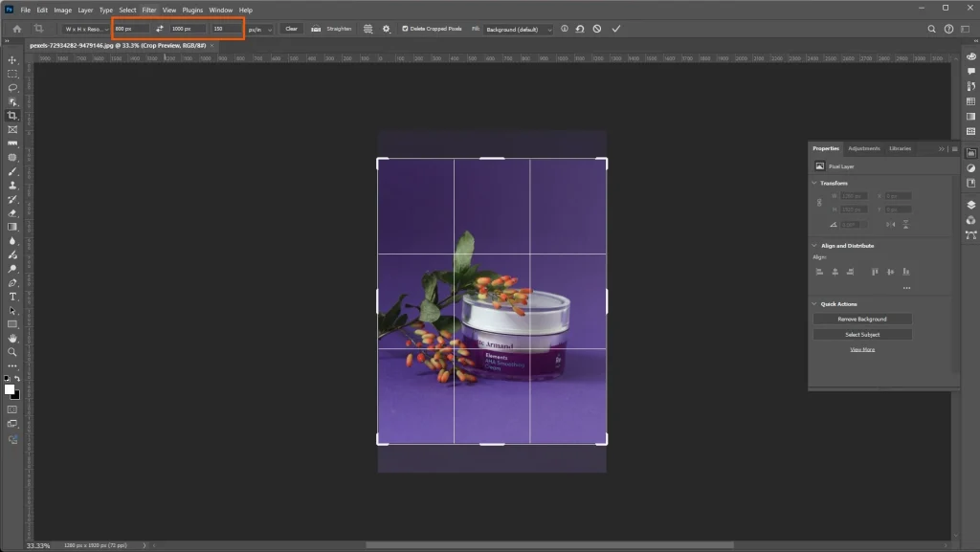Image resolution: width=980 pixels, height=552 pixels.
Task: Select the Move tool
Action: [x=12, y=60]
